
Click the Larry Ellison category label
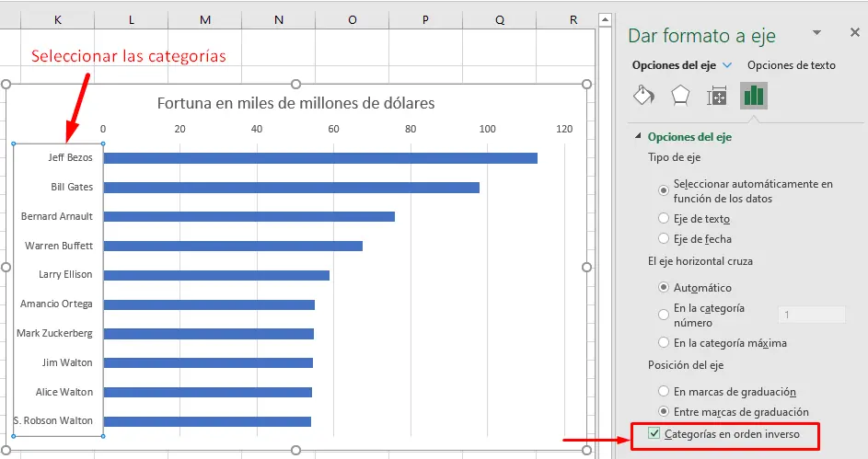[x=65, y=274]
